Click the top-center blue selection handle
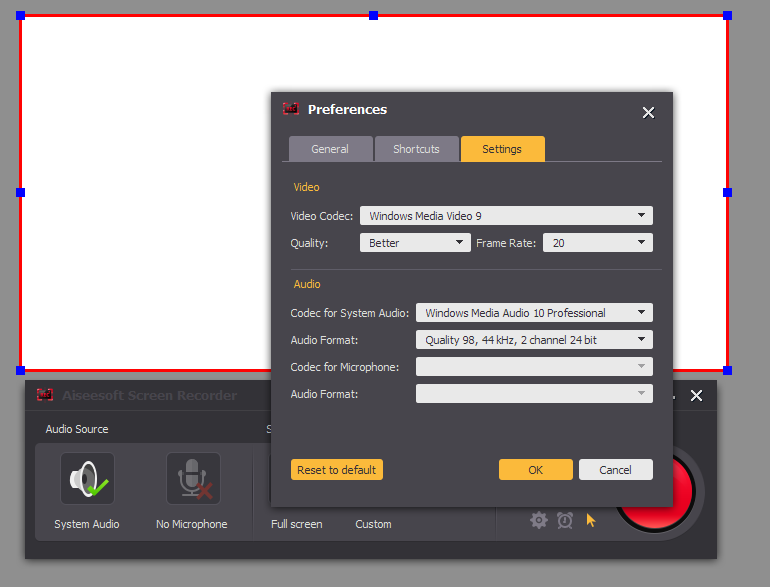The height and width of the screenshot is (587, 770). coord(373,16)
